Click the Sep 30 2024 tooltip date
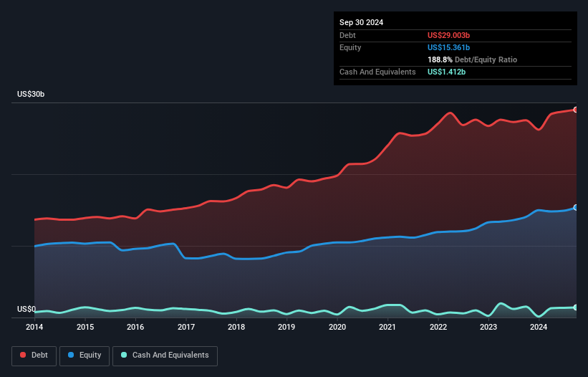588x377 pixels. pyautogui.click(x=361, y=22)
